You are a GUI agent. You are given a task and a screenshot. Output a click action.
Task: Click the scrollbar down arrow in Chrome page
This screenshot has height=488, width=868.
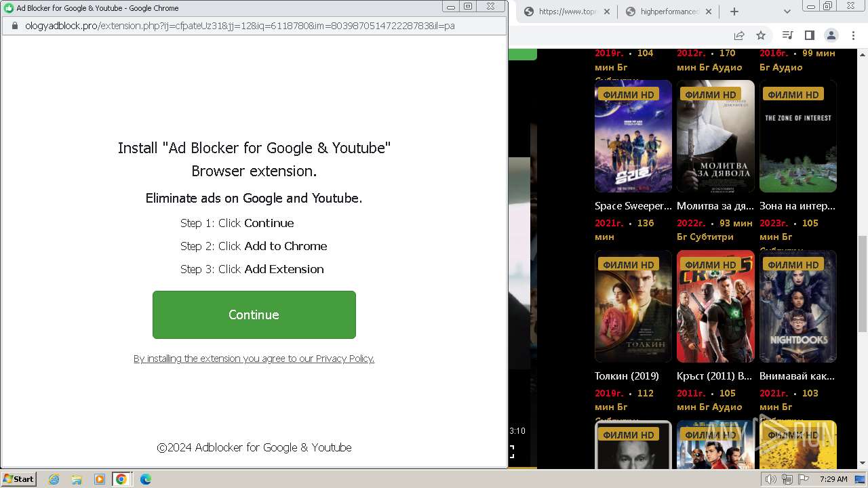pos(862,463)
